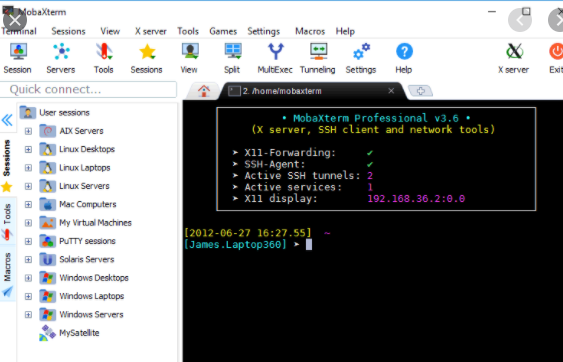Add a new terminal tab
This screenshot has width=563, height=362.
click(x=420, y=91)
